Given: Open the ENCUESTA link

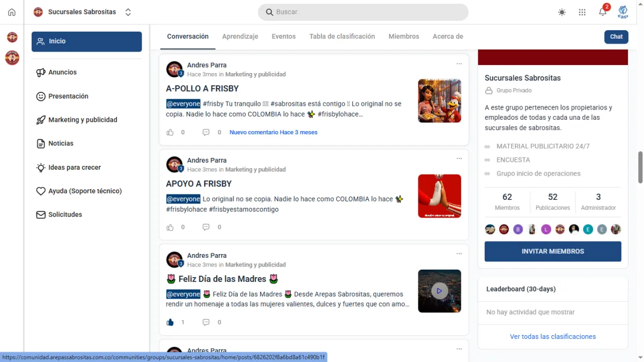Looking at the screenshot, I should click(513, 160).
